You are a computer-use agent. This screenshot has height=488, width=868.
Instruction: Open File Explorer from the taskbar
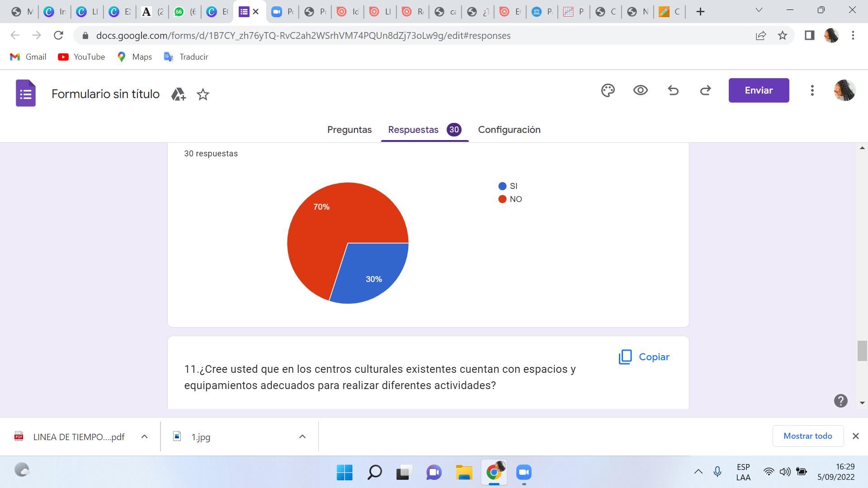tap(464, 473)
